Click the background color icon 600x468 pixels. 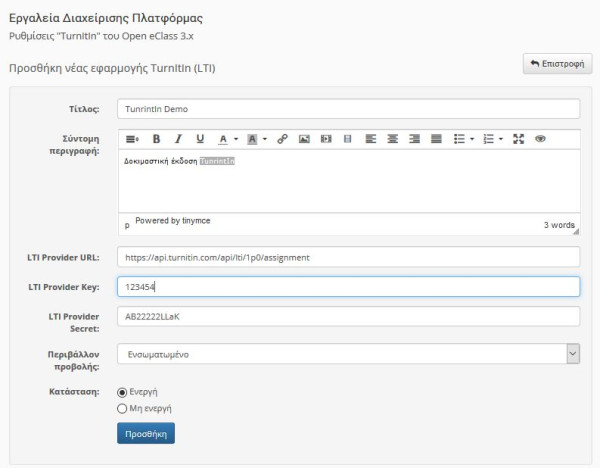(x=252, y=139)
